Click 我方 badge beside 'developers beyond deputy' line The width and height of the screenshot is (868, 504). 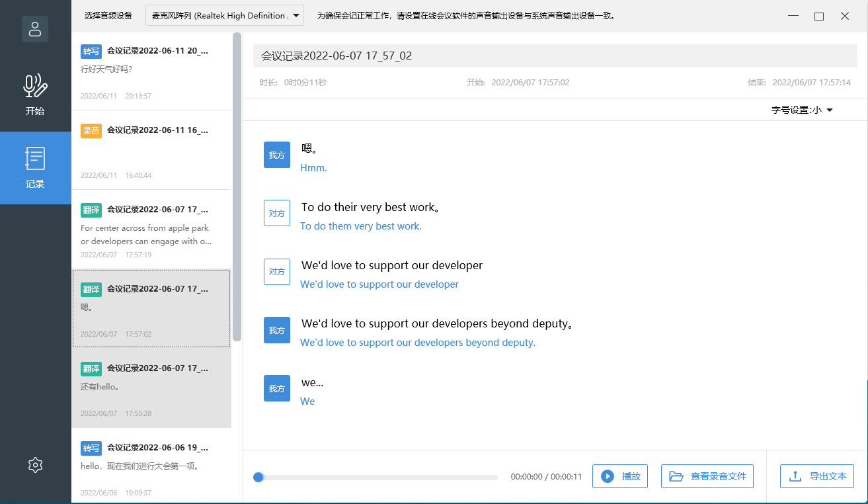(x=277, y=330)
